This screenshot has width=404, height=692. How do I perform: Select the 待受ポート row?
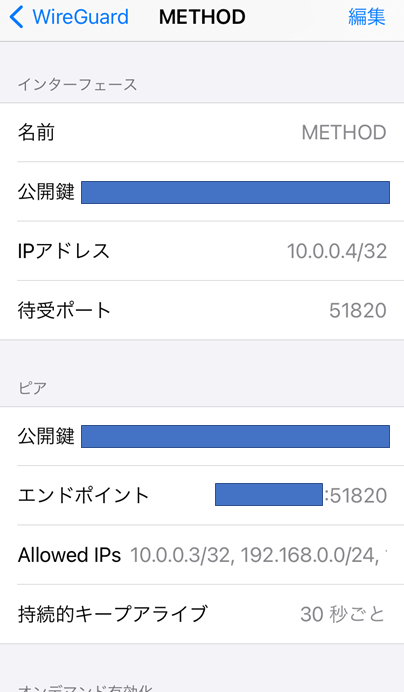(x=202, y=310)
